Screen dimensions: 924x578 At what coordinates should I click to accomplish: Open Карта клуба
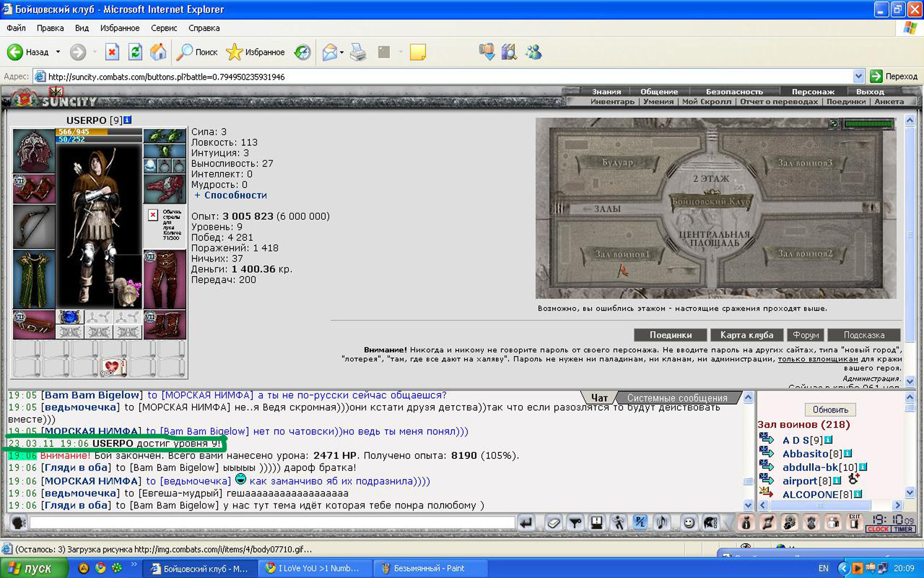click(746, 335)
